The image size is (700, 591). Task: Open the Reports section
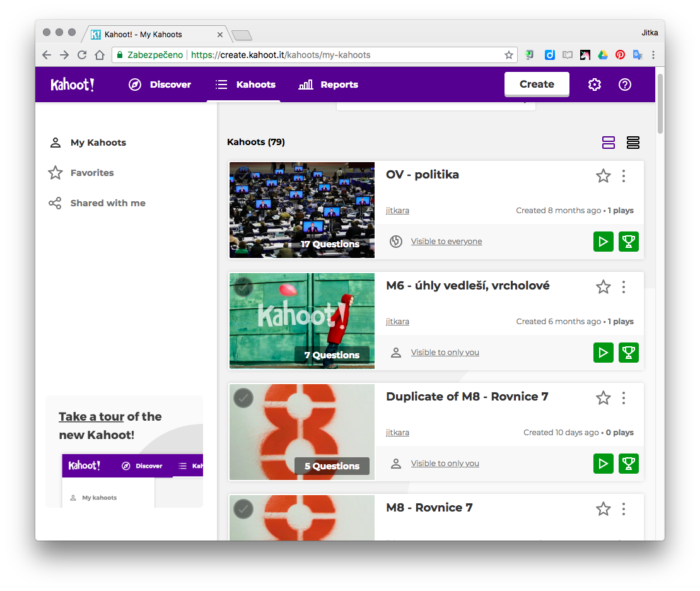(x=328, y=85)
